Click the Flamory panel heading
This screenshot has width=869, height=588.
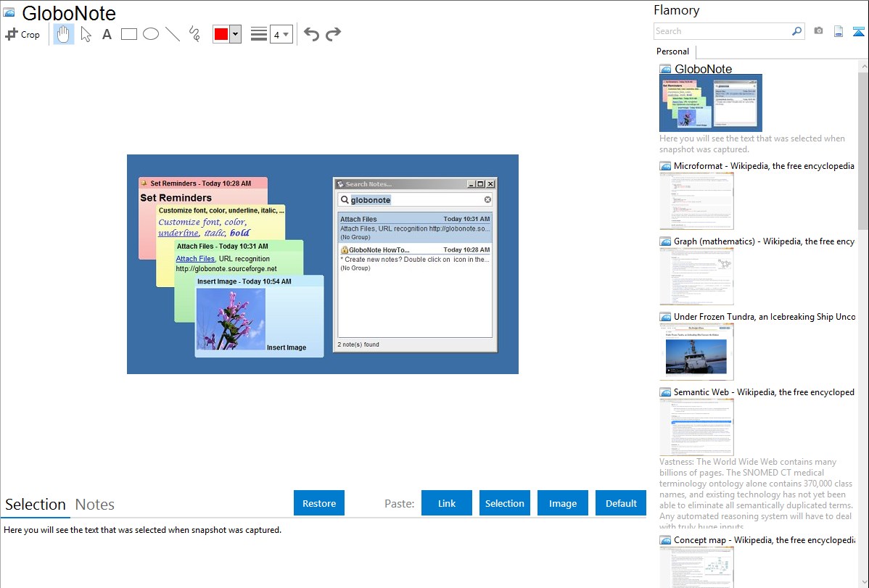676,10
